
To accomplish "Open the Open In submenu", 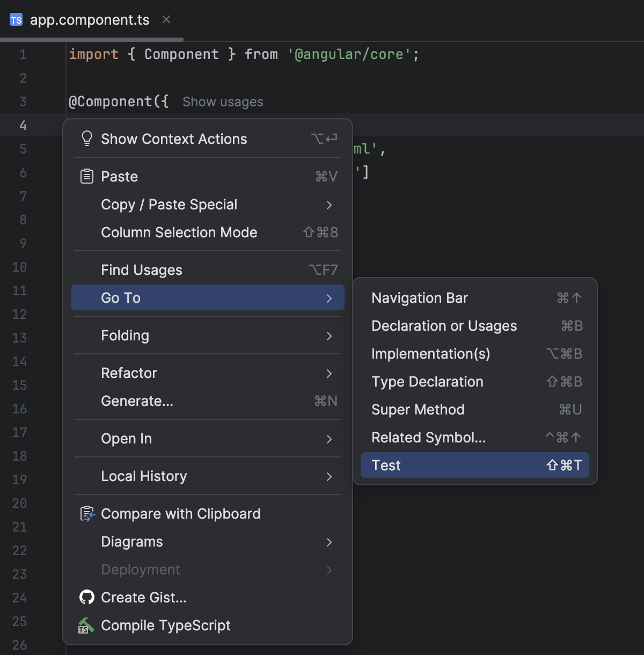I will coord(208,439).
